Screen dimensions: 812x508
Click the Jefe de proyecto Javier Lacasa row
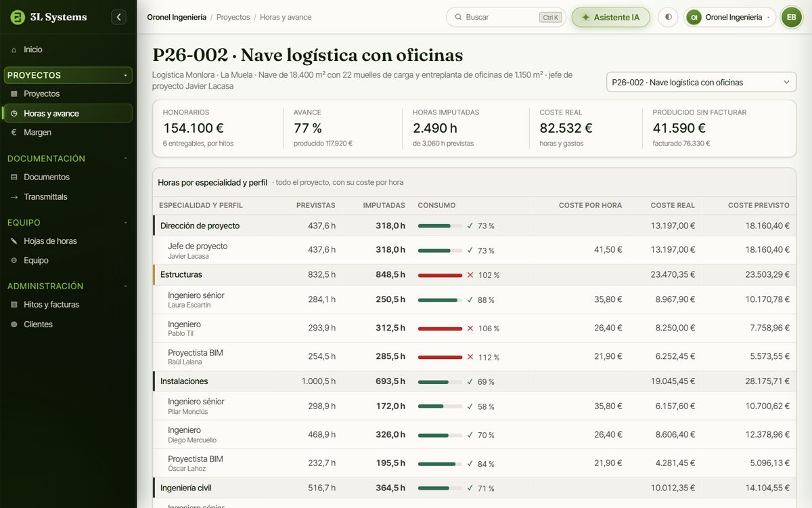pyautogui.click(x=474, y=250)
